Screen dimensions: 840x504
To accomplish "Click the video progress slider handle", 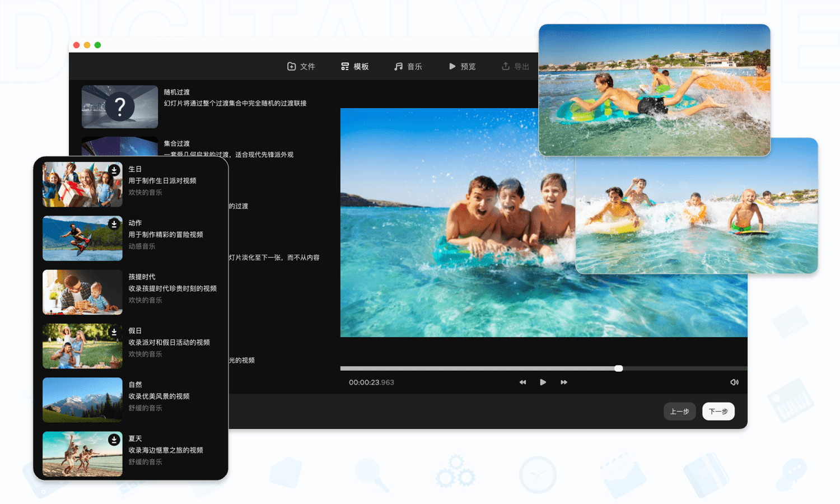I will coord(618,368).
